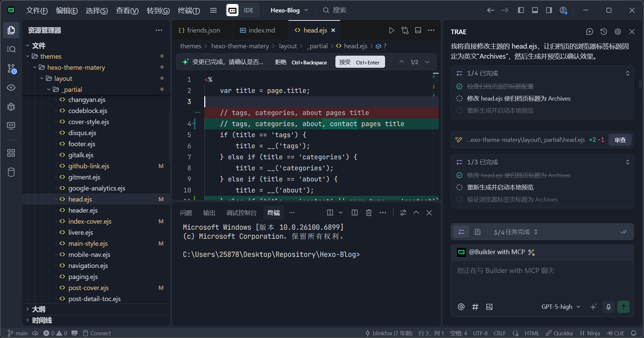Screen dimensions: 644x338
Task: Toggle the bottom panel layout button
Action: [x=535, y=10]
